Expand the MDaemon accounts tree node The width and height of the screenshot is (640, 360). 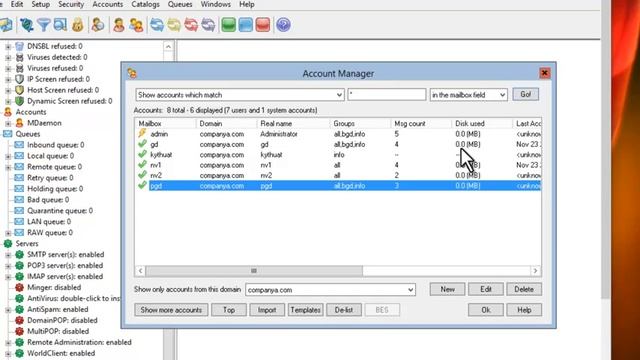[x=8, y=123]
